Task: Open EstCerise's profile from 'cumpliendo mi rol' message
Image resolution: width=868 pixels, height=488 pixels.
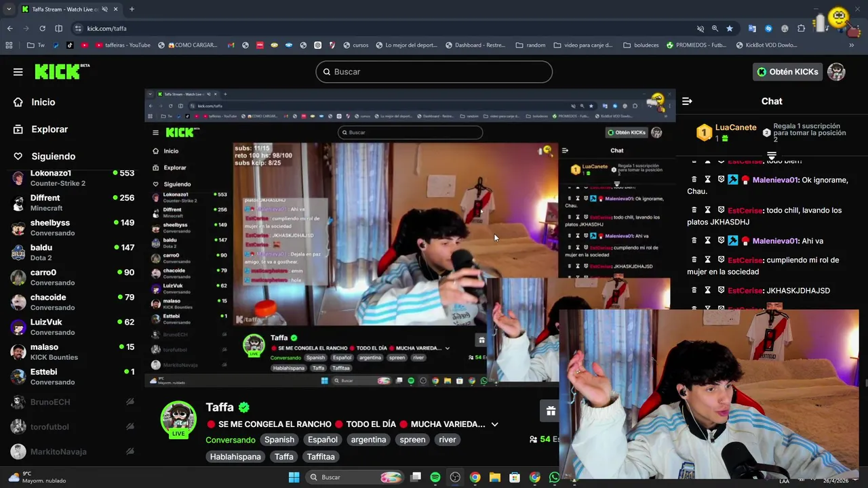Action: 745,260
